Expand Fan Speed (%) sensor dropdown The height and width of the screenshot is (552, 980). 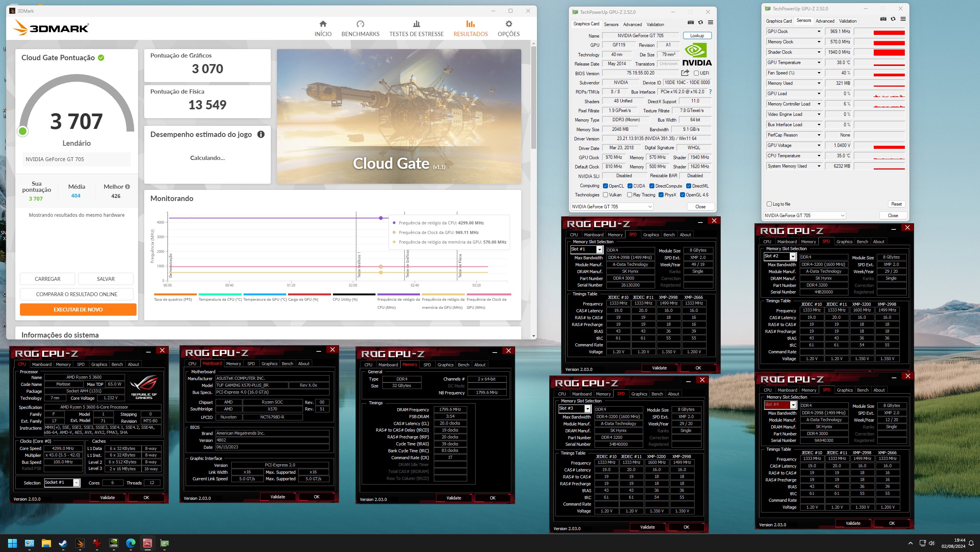point(819,73)
